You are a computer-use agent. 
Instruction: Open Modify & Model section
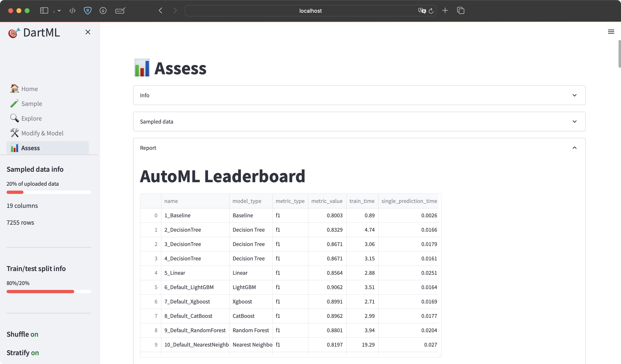pyautogui.click(x=42, y=133)
